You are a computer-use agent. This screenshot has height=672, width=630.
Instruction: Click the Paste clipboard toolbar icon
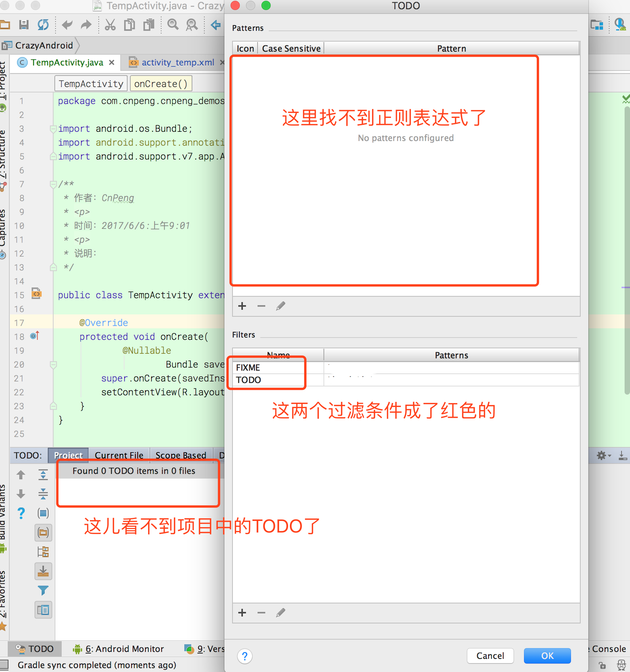[x=148, y=25]
